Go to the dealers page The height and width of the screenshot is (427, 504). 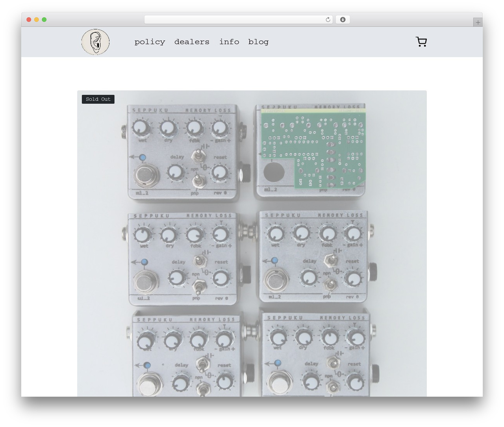192,42
